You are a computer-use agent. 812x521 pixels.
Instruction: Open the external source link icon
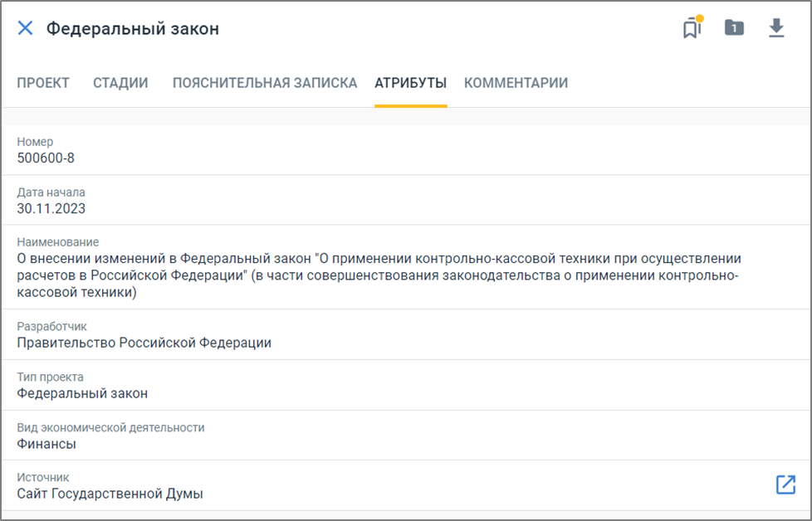pyautogui.click(x=785, y=484)
